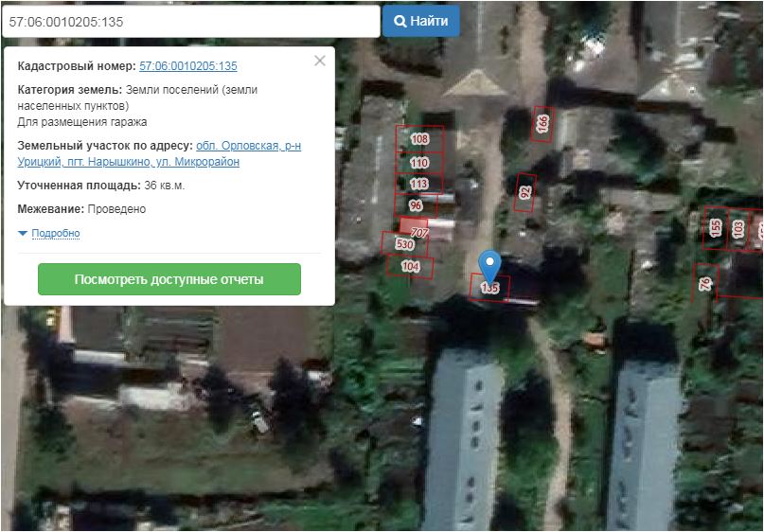764x532 pixels.
Task: Open the Орловская область address link
Action: (248, 146)
